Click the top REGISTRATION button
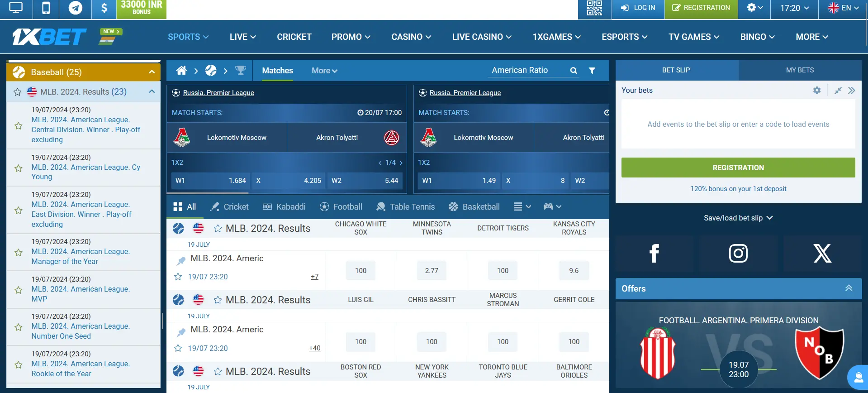This screenshot has width=868, height=393. click(701, 8)
